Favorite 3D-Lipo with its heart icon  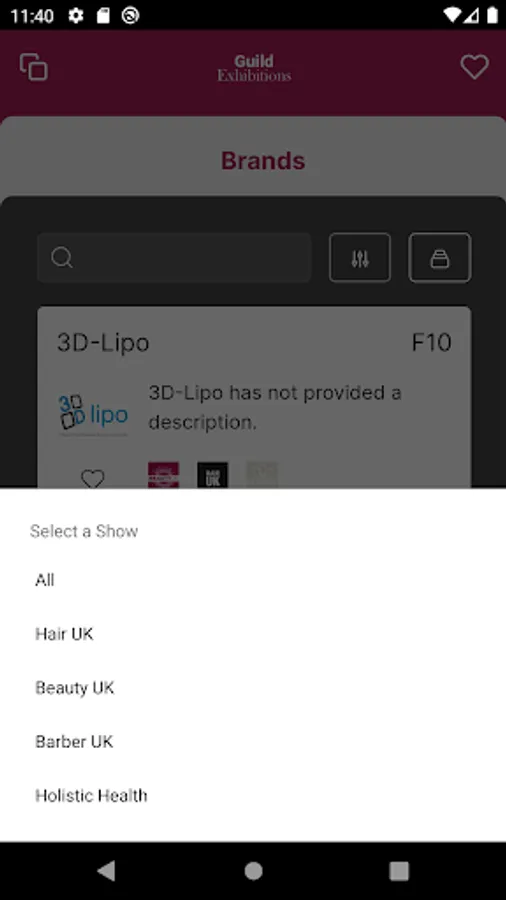pyautogui.click(x=92, y=478)
